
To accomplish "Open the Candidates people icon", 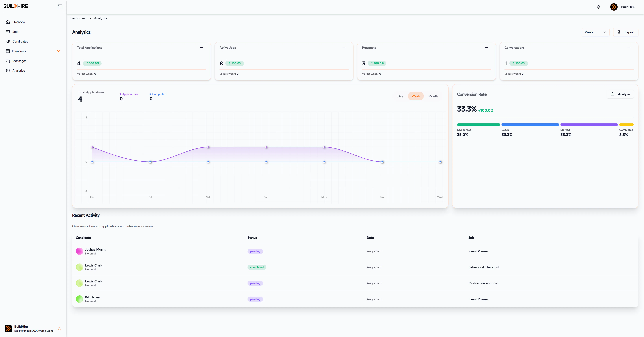I will pos(8,41).
